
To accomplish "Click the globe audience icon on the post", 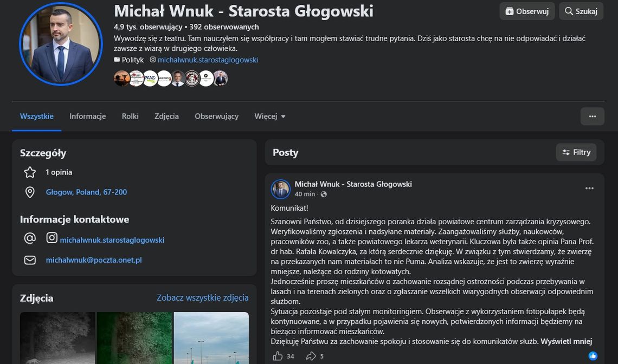I will [x=324, y=194].
